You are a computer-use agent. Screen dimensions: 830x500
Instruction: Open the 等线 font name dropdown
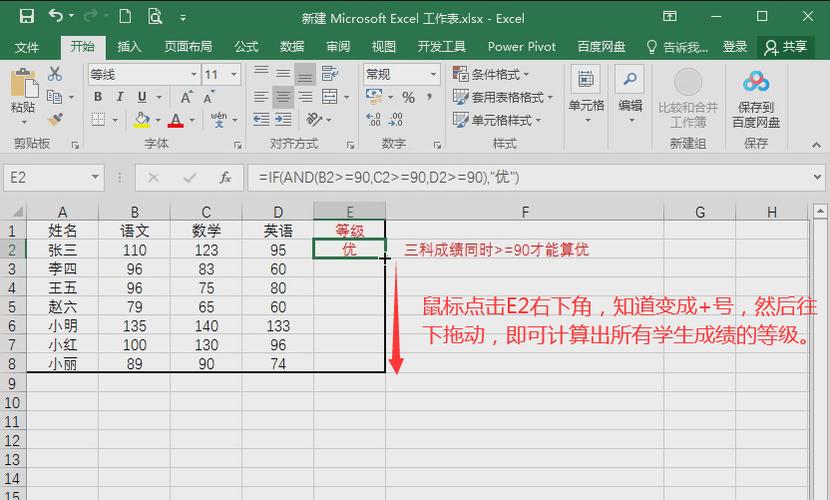click(194, 75)
